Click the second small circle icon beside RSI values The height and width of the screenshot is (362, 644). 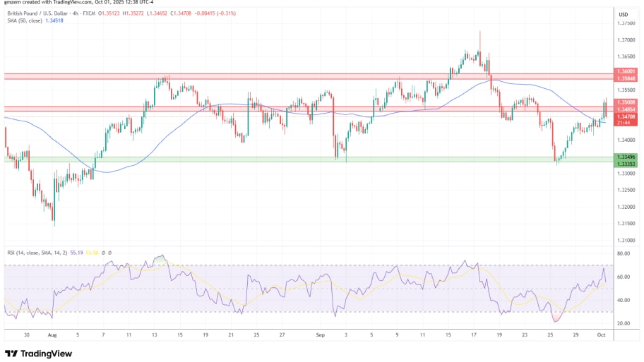tap(110, 252)
